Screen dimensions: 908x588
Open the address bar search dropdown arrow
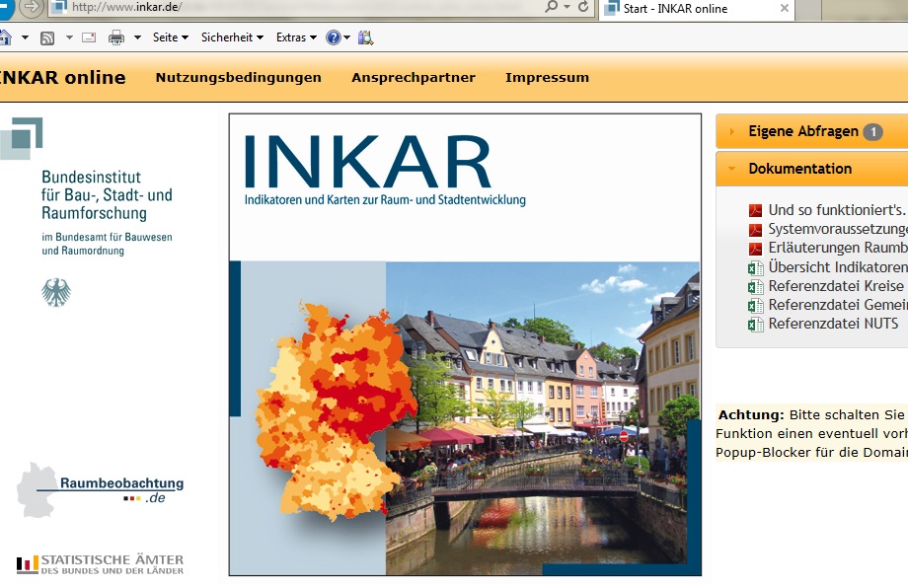[567, 7]
